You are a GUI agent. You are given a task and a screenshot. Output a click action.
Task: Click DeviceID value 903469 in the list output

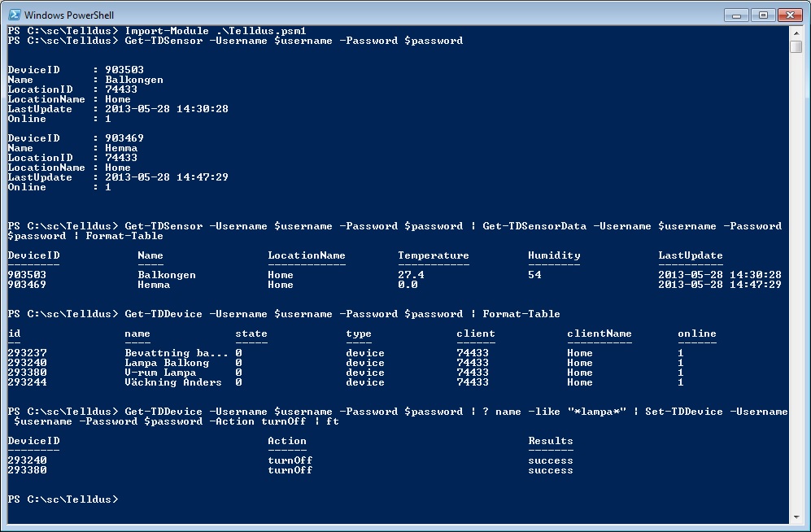click(124, 138)
